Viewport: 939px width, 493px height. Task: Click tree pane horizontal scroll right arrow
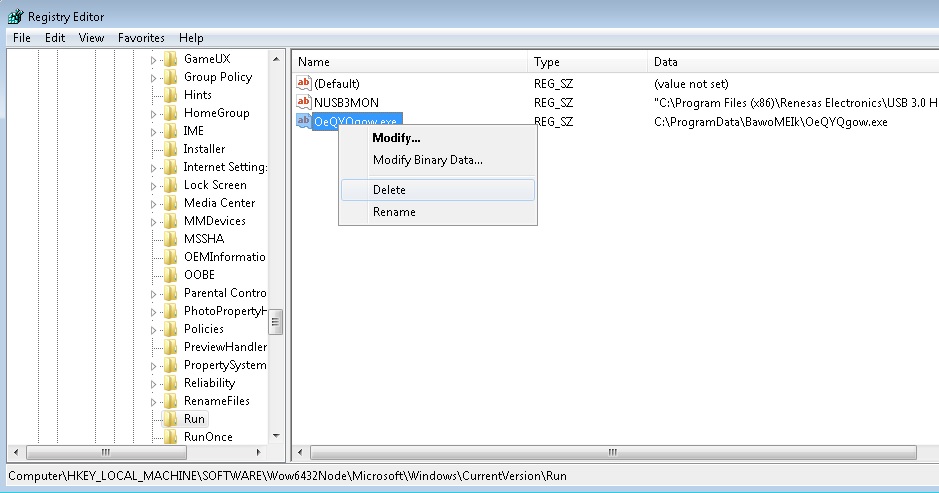pyautogui.click(x=258, y=452)
